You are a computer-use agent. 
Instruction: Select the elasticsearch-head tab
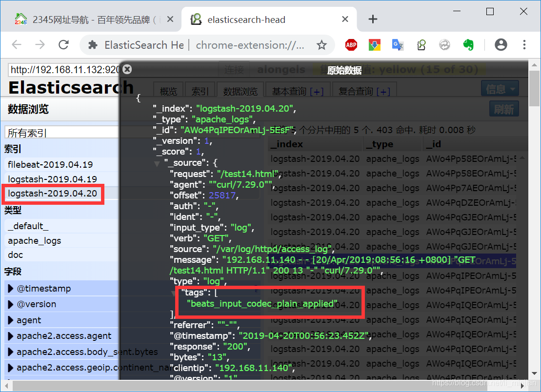click(269, 20)
